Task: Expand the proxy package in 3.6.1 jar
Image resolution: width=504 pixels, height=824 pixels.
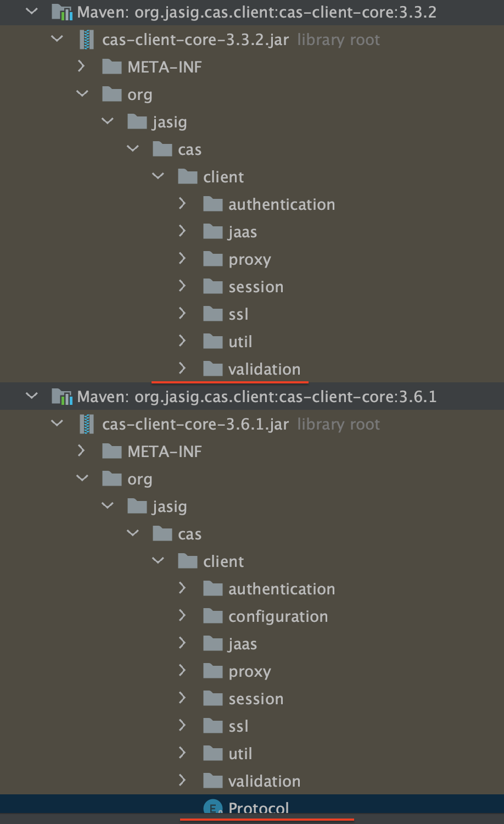Action: click(x=183, y=671)
